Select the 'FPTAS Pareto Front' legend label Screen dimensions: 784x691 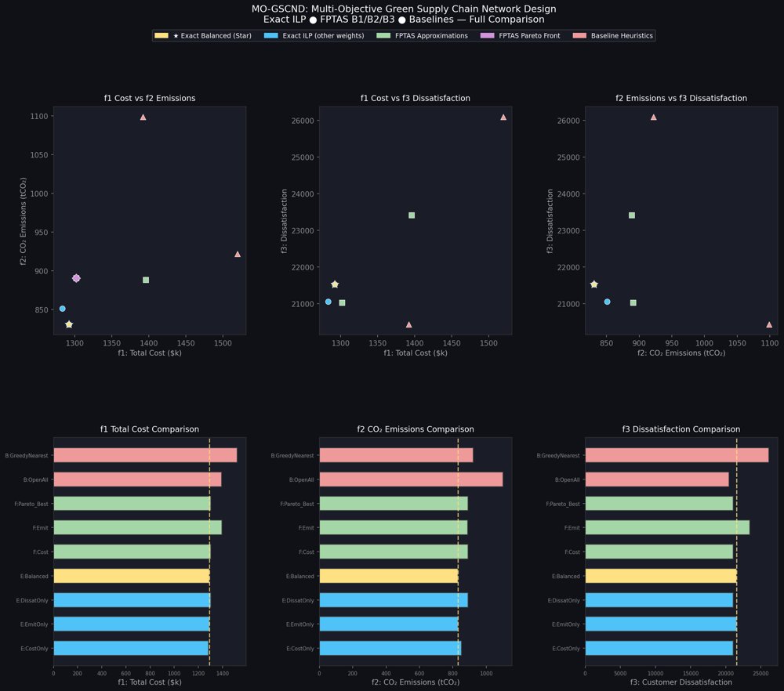(x=529, y=35)
